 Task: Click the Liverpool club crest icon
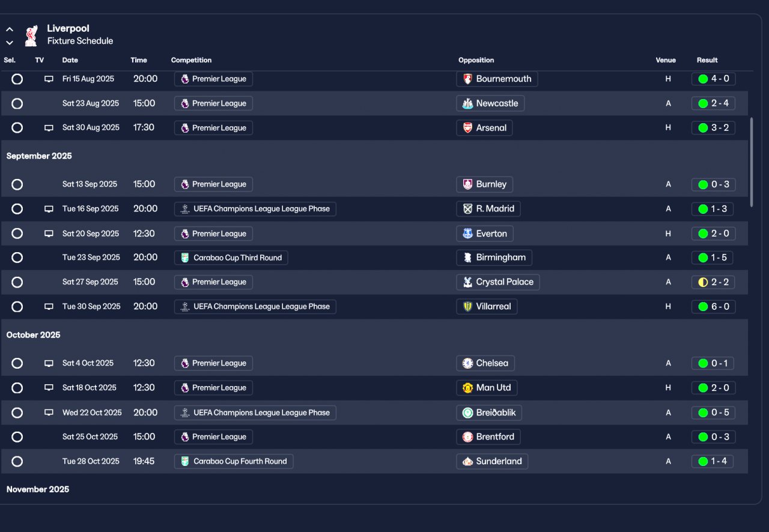click(x=31, y=35)
